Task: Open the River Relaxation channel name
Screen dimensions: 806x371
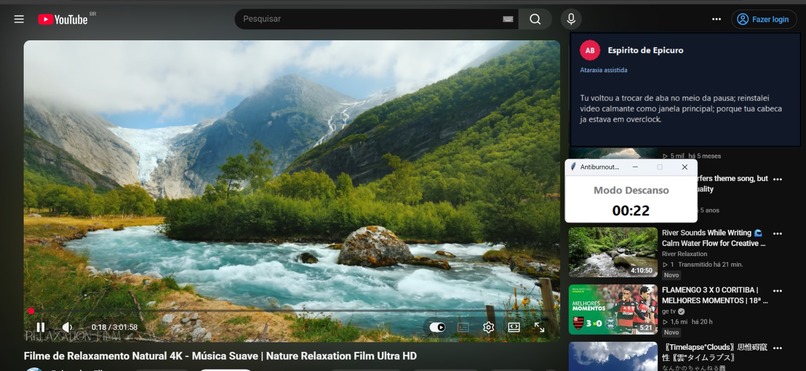Action: [x=685, y=254]
